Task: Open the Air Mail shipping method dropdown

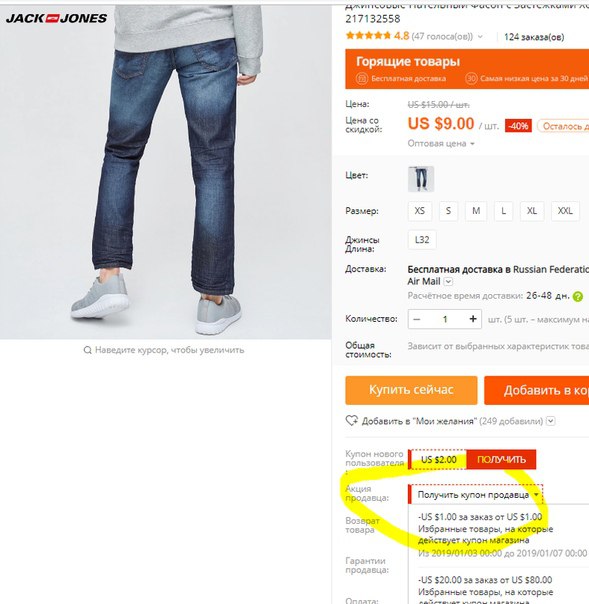Action: point(448,282)
